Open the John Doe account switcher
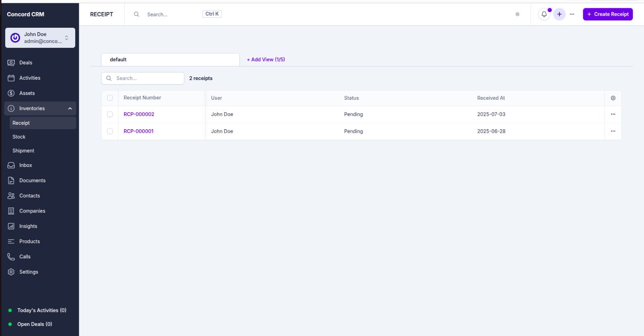The image size is (644, 336). [40, 38]
